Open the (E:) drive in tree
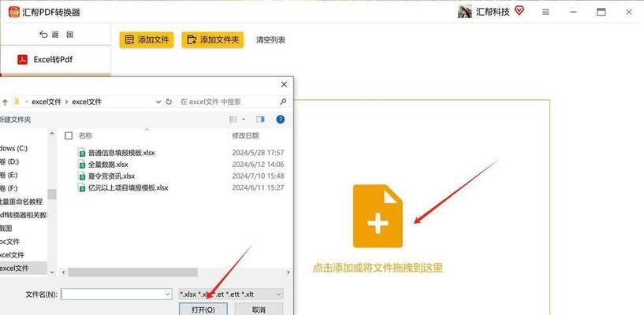 tap(9, 175)
